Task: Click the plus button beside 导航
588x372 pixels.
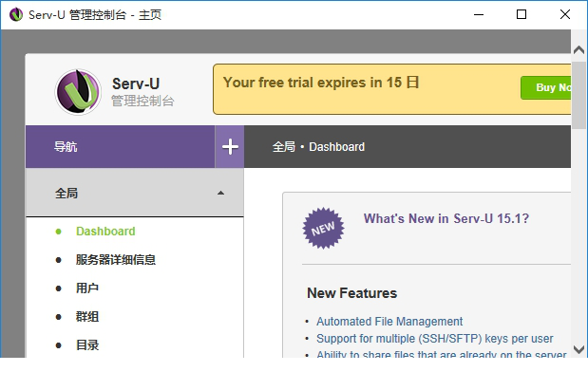Action: 230,147
